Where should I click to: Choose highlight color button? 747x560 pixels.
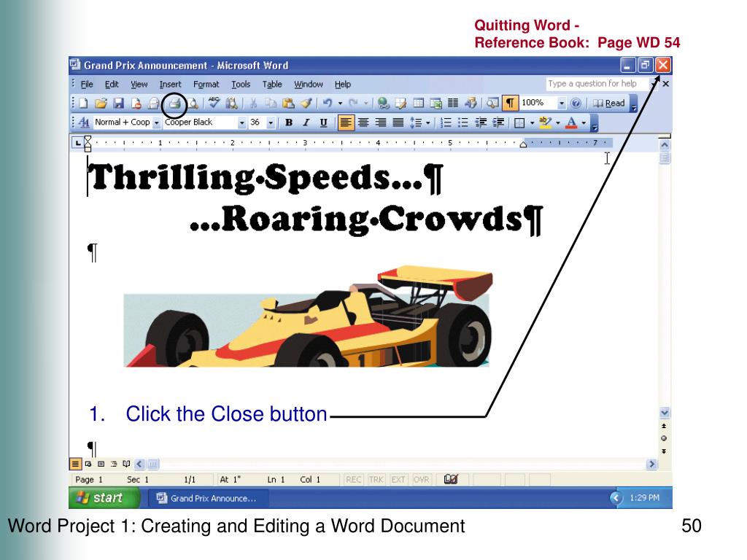[x=545, y=122]
